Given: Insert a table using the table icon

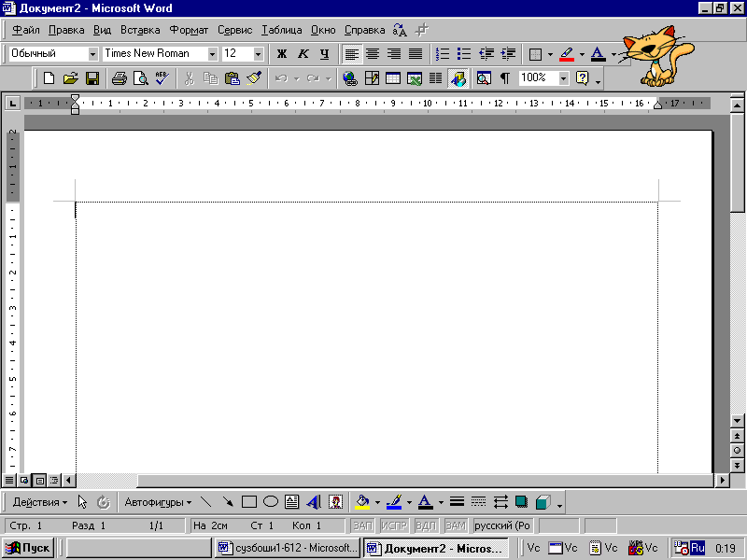Looking at the screenshot, I should 392,78.
